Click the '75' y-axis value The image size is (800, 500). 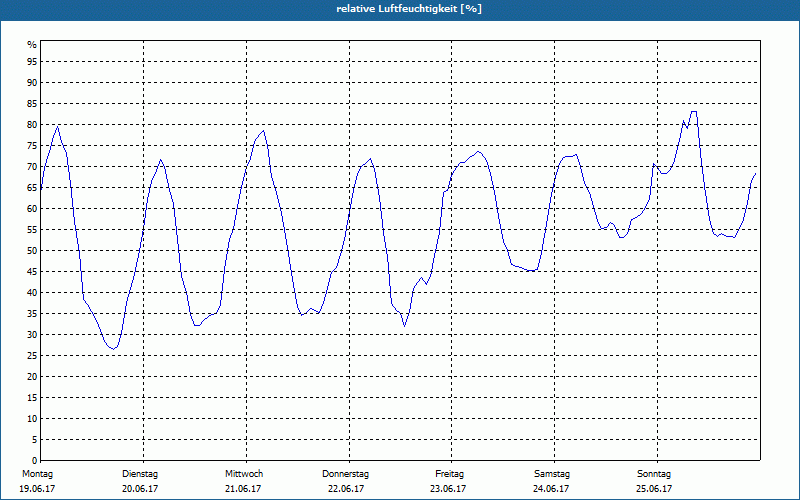coord(32,146)
